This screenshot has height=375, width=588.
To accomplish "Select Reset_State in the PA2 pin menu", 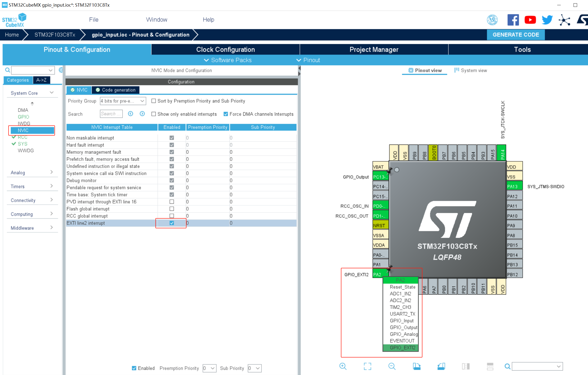I will [402, 287].
